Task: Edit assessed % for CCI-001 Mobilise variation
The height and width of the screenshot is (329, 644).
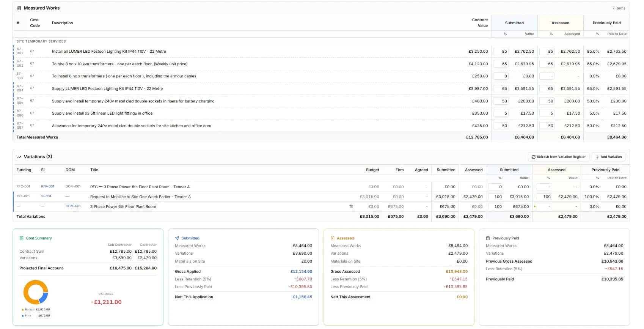Action: (544, 197)
